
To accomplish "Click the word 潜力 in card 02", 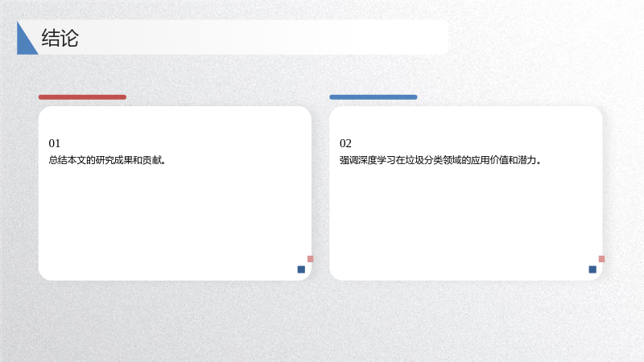I will tap(527, 160).
